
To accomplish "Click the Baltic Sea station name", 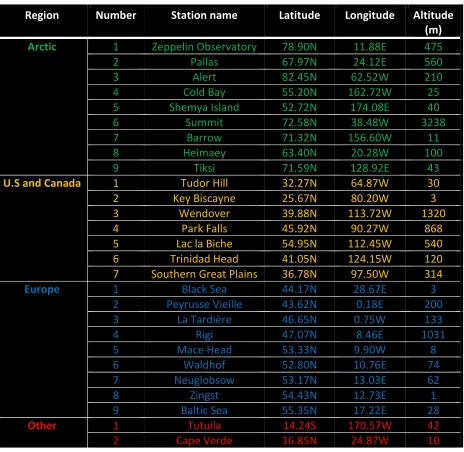I will click(204, 410).
